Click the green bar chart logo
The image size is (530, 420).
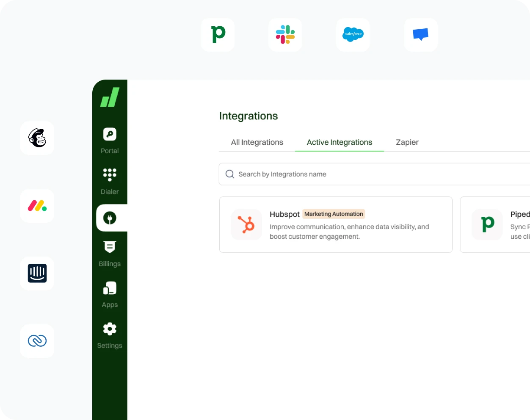click(x=110, y=97)
